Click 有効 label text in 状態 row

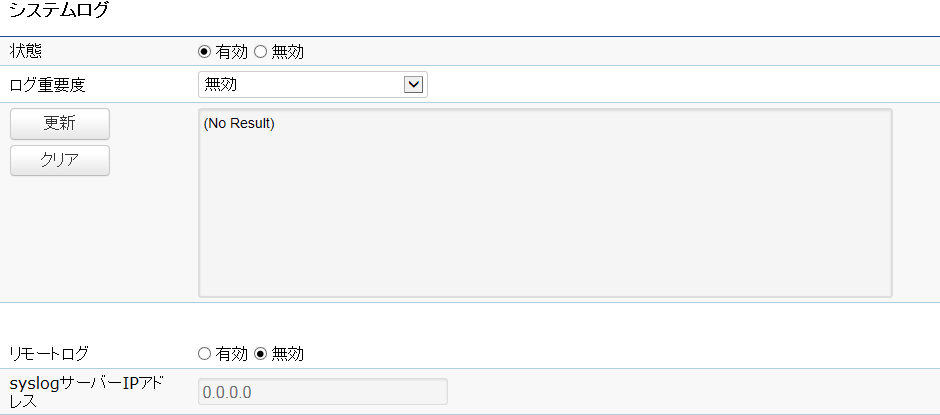[231, 52]
